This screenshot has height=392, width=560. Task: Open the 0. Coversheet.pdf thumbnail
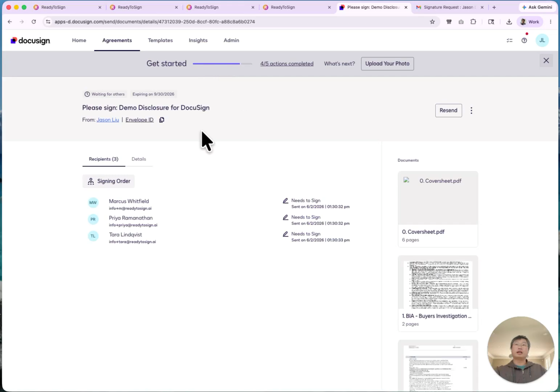438,198
